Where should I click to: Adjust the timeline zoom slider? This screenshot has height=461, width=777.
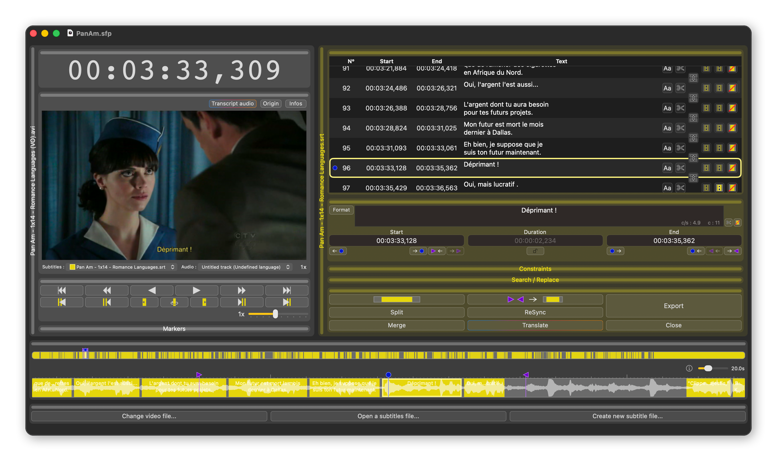[708, 368]
